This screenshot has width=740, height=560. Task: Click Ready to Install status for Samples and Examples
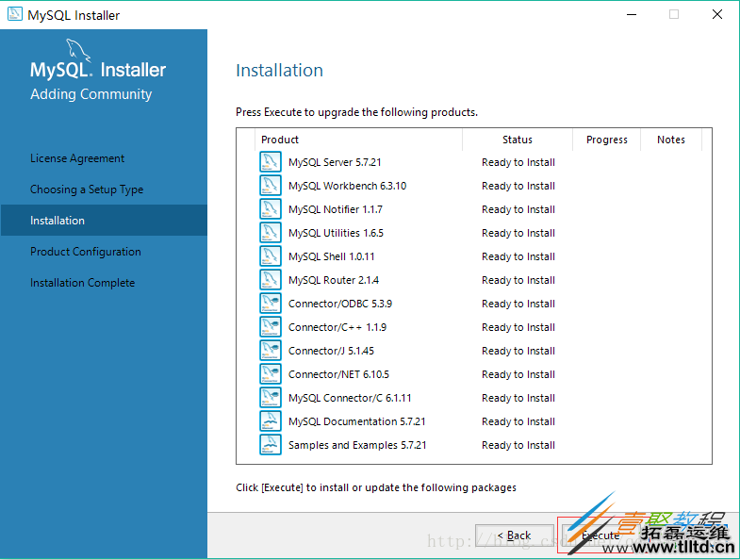point(518,445)
